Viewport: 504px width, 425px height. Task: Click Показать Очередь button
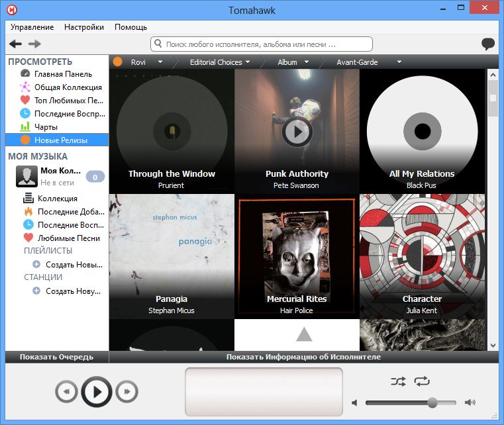57,357
